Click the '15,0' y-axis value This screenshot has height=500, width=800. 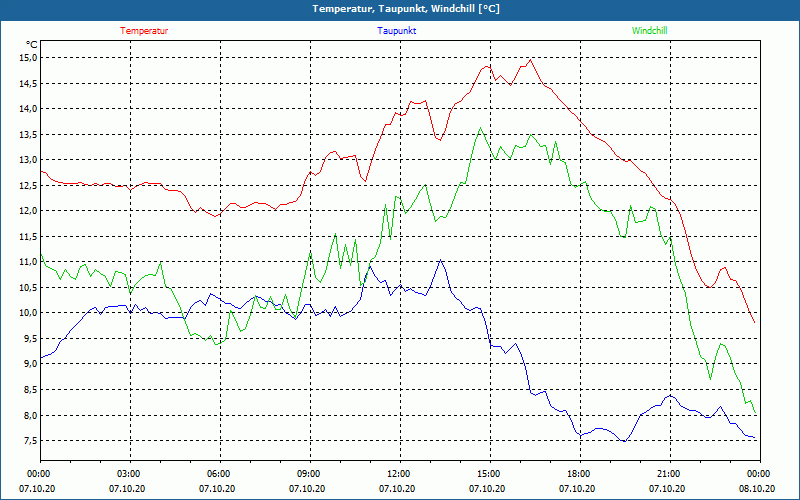(28, 58)
